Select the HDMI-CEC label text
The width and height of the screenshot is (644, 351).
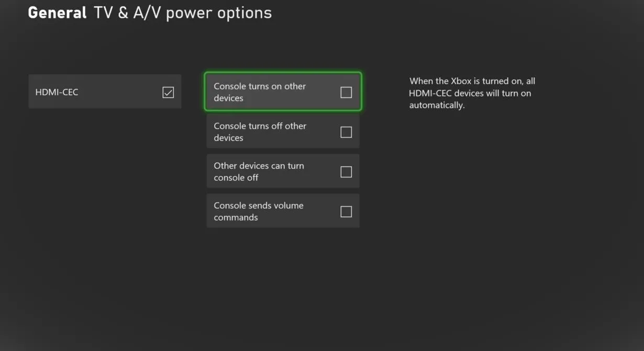tap(57, 93)
